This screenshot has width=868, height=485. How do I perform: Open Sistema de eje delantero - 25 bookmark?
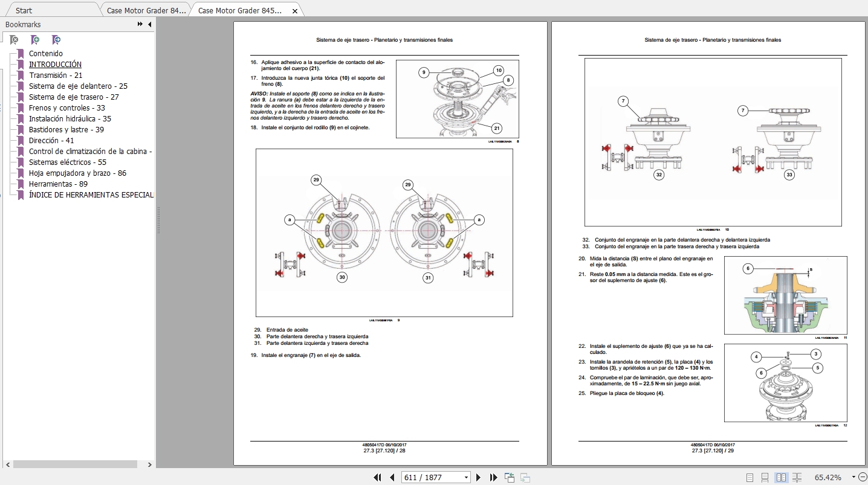point(78,86)
